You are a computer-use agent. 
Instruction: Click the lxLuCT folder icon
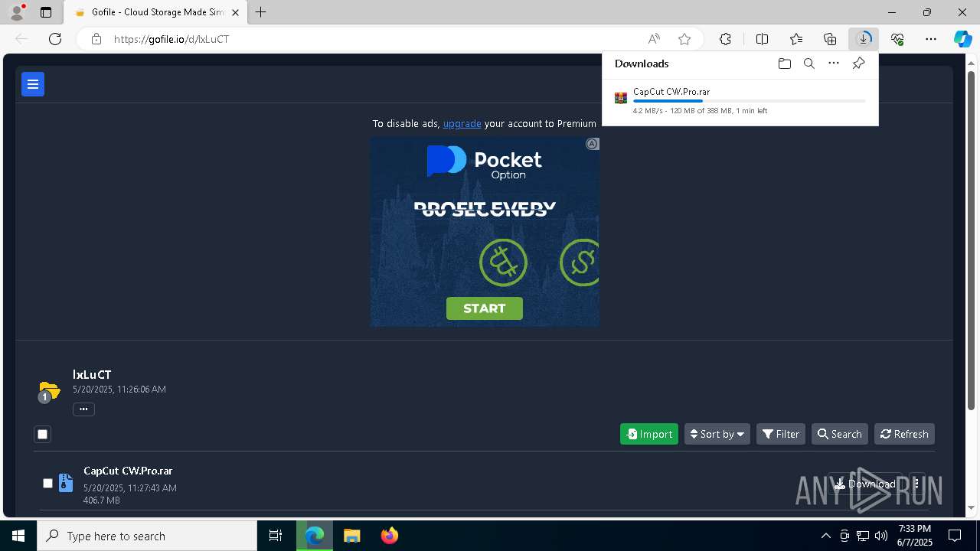click(48, 391)
